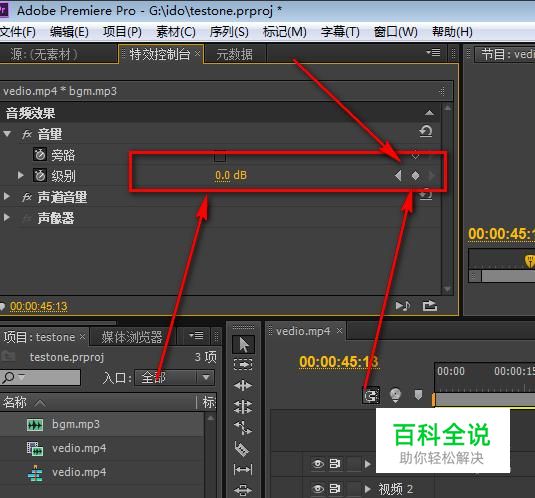The height and width of the screenshot is (498, 535).
Task: Toggle animation stopwatch for 旁路
Action: pos(40,155)
